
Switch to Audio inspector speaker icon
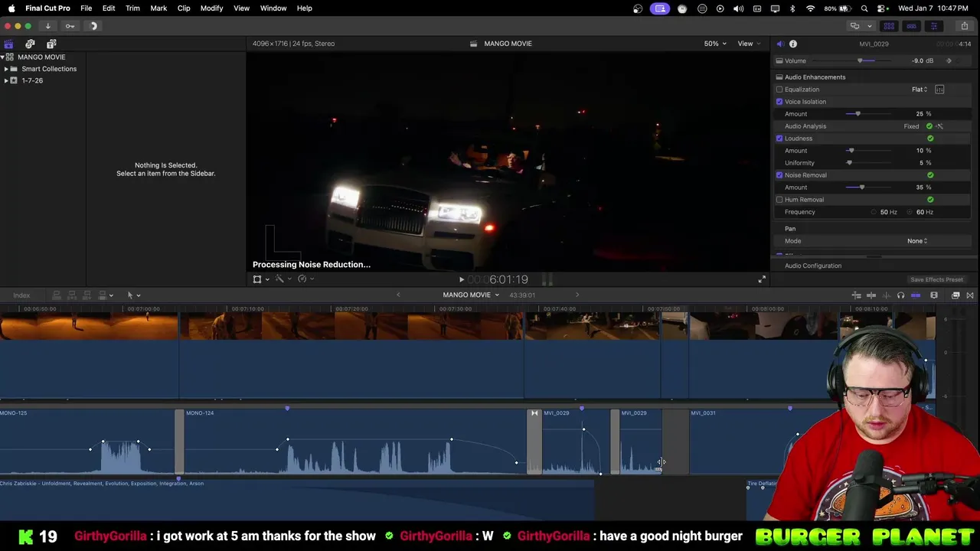click(x=779, y=44)
